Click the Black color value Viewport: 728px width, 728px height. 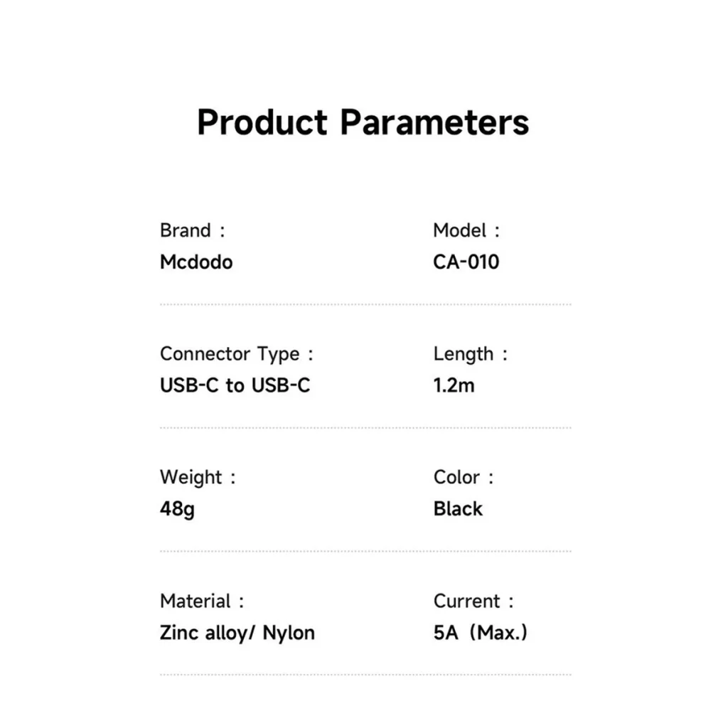click(458, 509)
